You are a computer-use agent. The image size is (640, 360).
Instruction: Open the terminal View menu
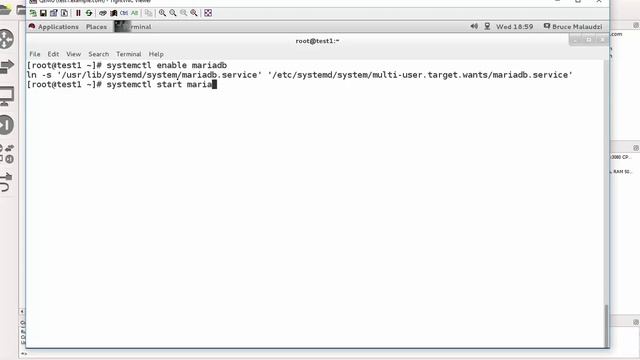pos(73,54)
